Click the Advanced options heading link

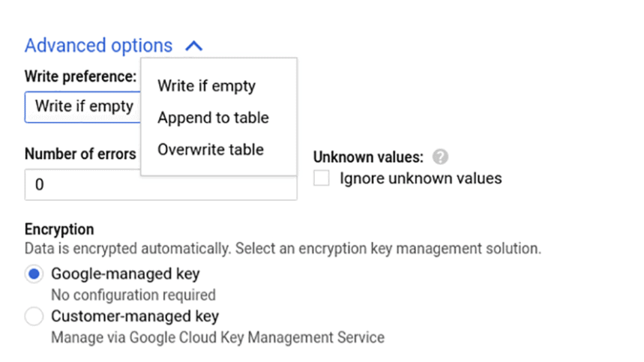pos(98,46)
